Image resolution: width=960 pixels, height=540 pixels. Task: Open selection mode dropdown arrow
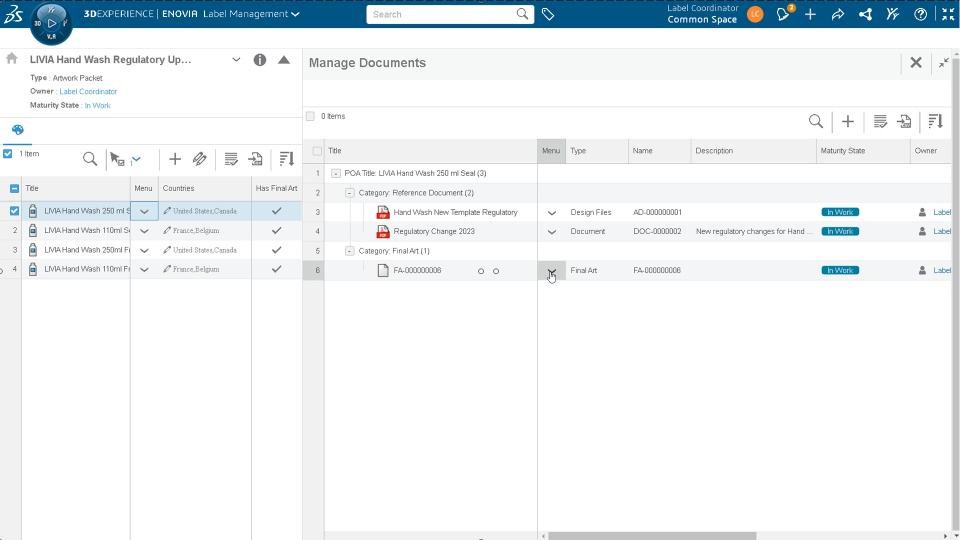click(136, 159)
